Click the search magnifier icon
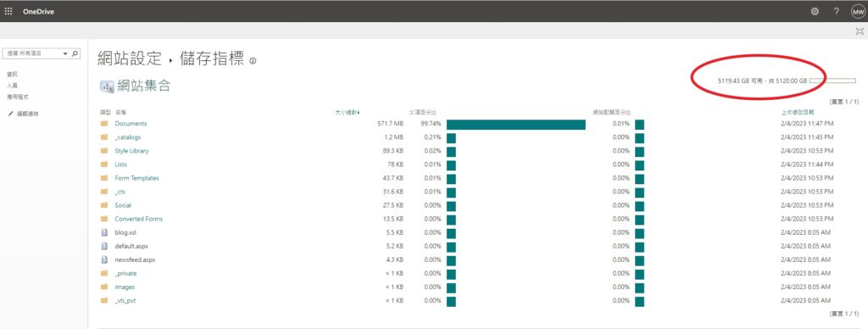The width and height of the screenshot is (868, 329). pos(75,53)
